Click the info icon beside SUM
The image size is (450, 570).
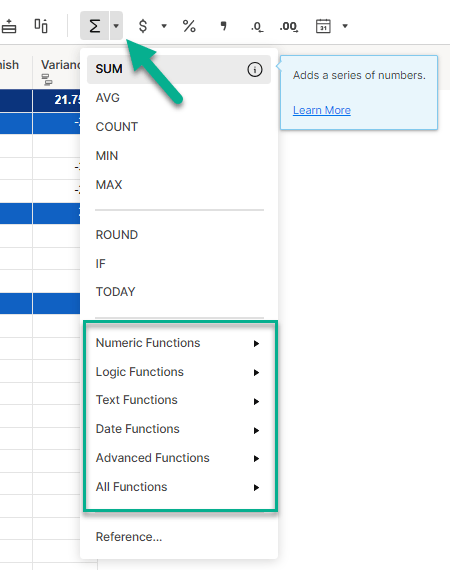click(x=254, y=69)
